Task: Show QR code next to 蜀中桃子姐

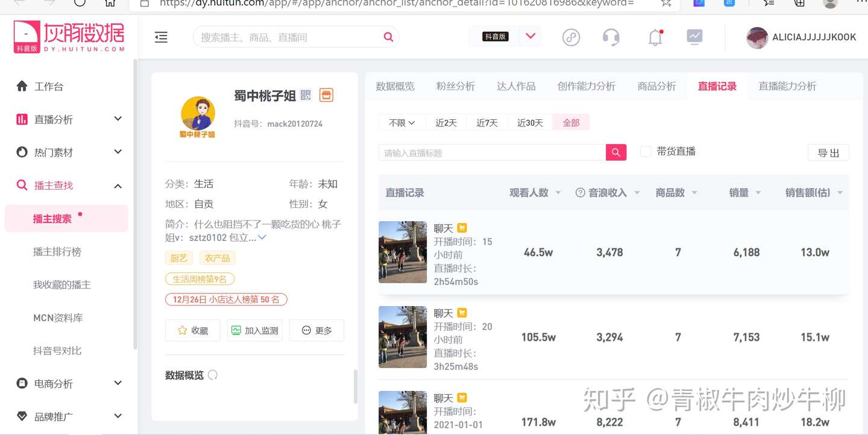Action: click(x=306, y=95)
